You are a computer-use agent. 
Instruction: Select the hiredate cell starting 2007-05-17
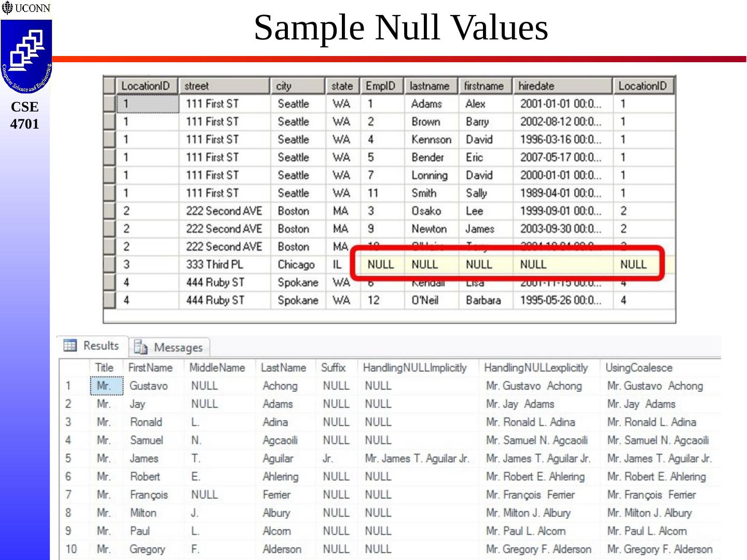coord(563,158)
